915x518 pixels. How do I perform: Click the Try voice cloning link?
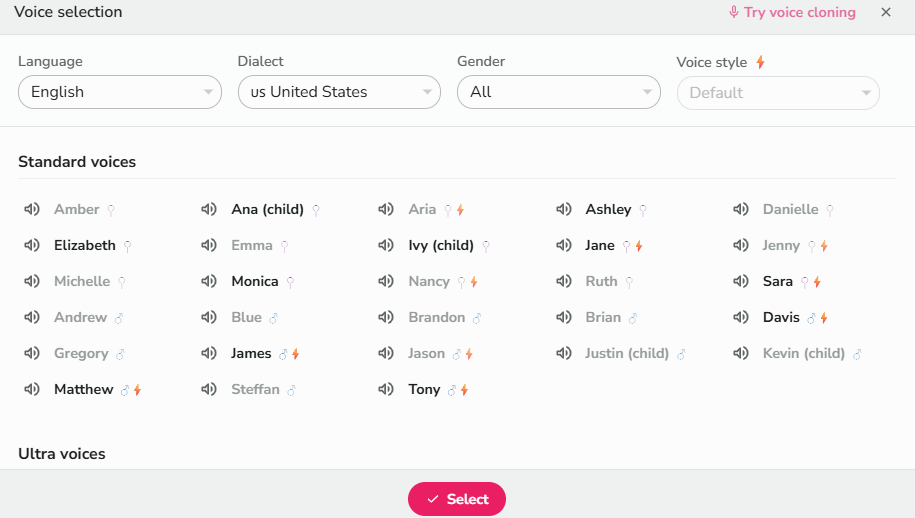click(x=792, y=12)
